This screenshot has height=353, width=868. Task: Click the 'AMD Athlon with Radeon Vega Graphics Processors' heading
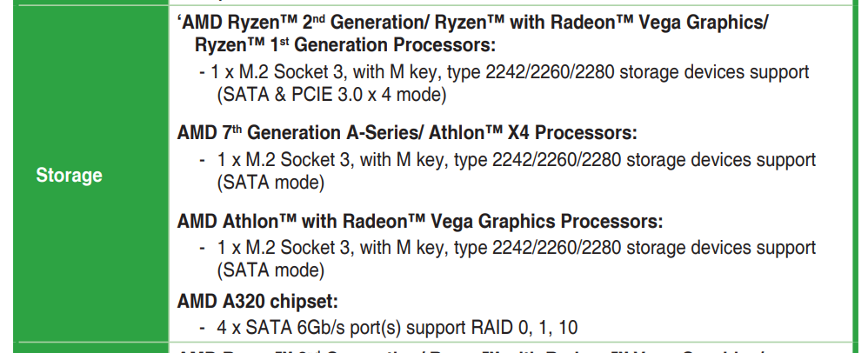[420, 221]
